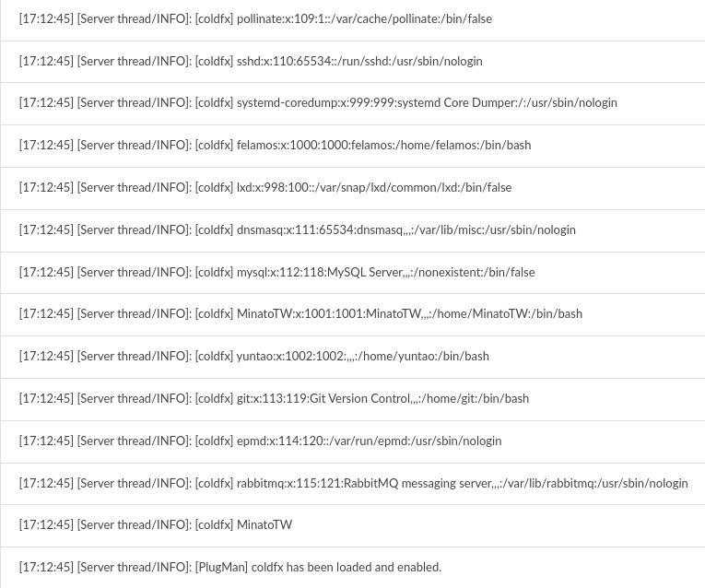This screenshot has height=588, width=705.
Task: Click the systemd-coredump Core Dumper log line
Action: [x=318, y=102]
